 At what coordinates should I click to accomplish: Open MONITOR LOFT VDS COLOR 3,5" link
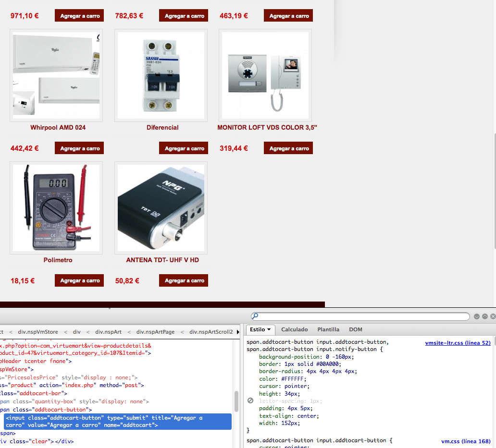point(267,127)
